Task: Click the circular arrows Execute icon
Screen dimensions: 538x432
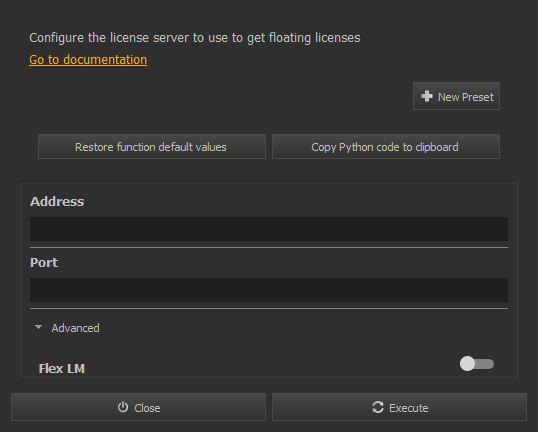Action: (x=378, y=407)
